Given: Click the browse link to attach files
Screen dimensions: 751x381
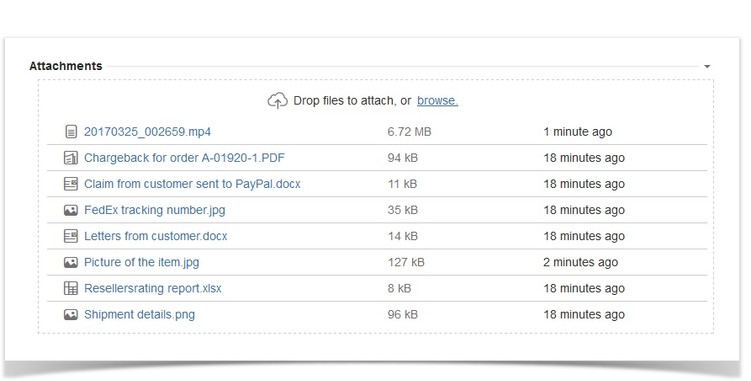Looking at the screenshot, I should point(437,101).
